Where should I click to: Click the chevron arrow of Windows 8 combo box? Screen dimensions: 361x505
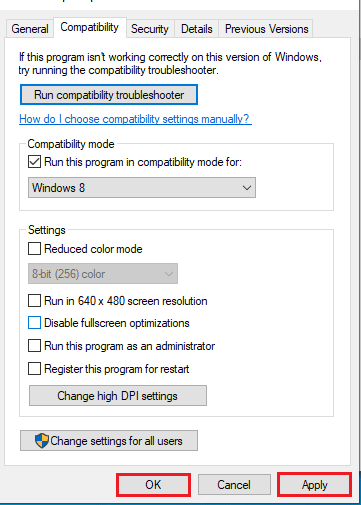tap(247, 188)
